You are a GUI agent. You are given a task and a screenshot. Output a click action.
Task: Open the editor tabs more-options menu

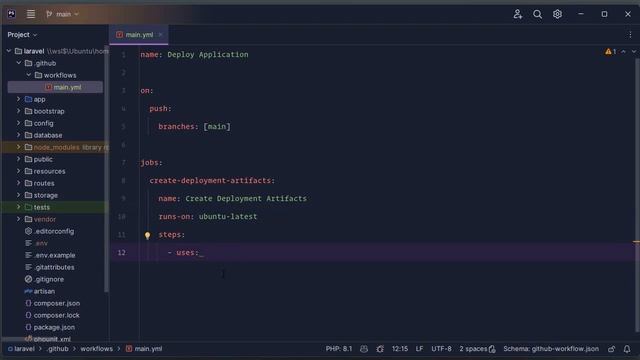[630, 35]
